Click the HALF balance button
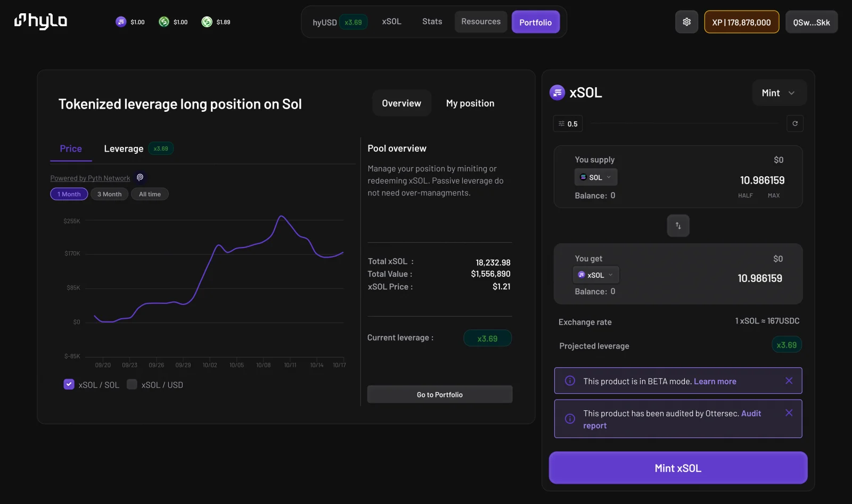This screenshot has width=852, height=504. [745, 195]
